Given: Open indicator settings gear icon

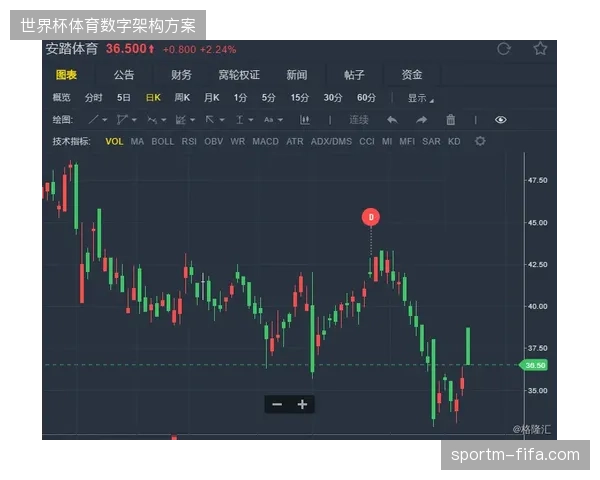Looking at the screenshot, I should [x=480, y=141].
